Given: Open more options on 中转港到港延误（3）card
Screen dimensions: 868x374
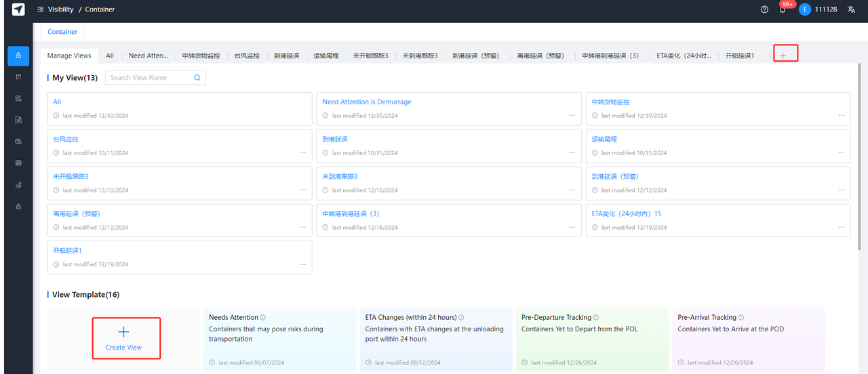Looking at the screenshot, I should pos(572,227).
